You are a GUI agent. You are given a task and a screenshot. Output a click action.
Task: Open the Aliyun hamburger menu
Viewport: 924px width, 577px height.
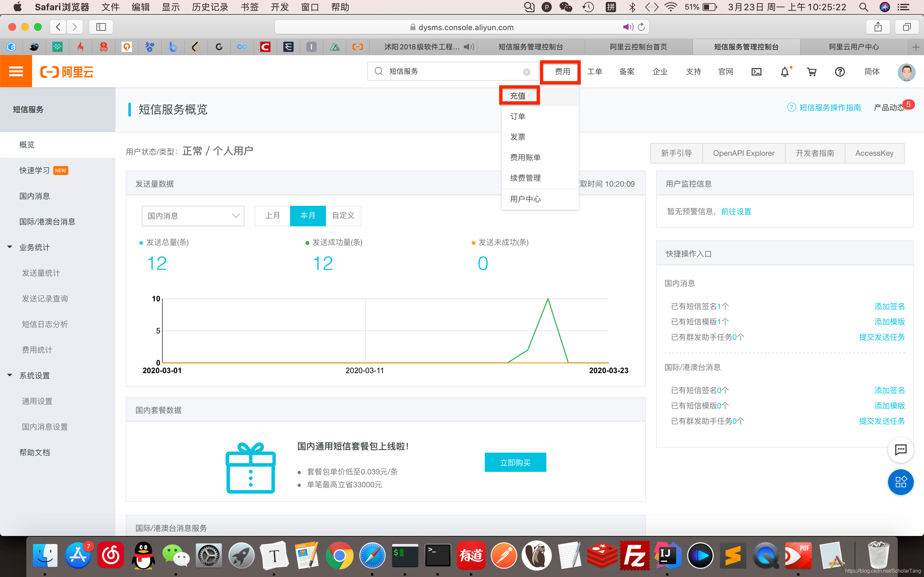pos(16,71)
